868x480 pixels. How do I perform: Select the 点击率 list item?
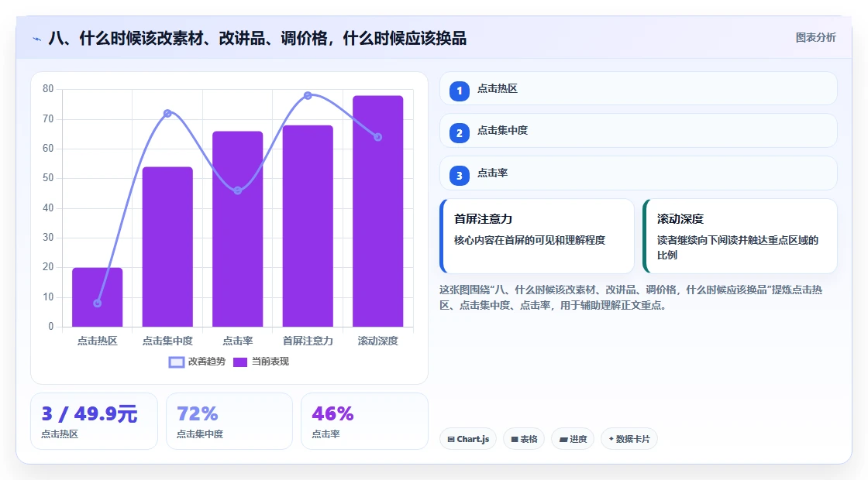point(639,173)
